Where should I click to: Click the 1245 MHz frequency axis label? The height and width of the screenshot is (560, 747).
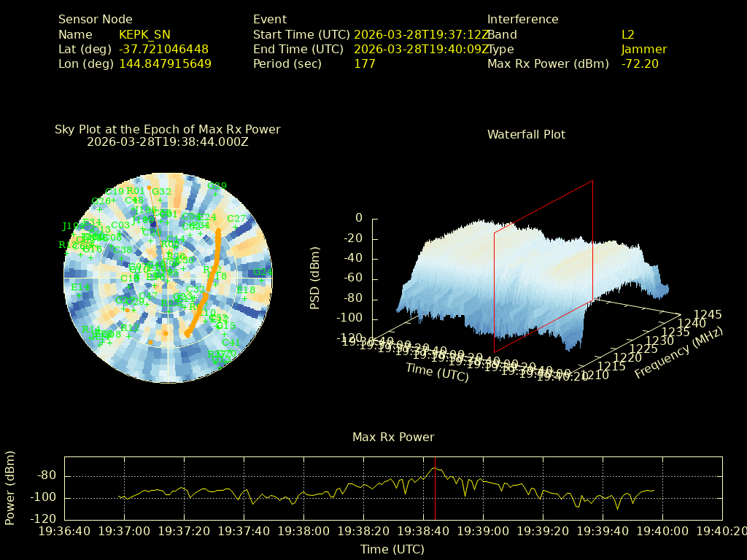click(x=707, y=314)
